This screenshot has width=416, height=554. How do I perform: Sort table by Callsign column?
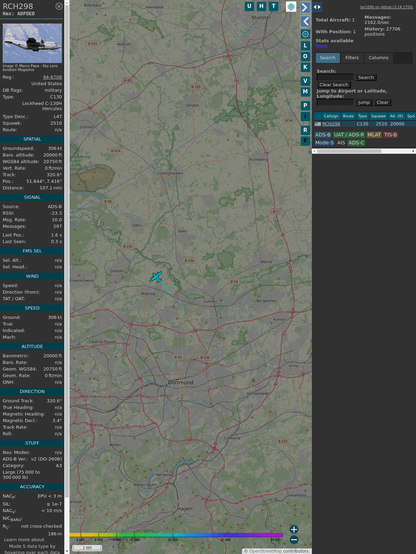tap(331, 116)
